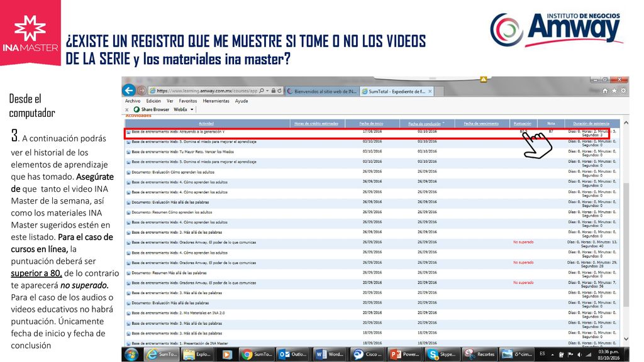The width and height of the screenshot is (644, 362).
Task: Sort by Horas de crédito estimadas header
Action: pos(316,124)
